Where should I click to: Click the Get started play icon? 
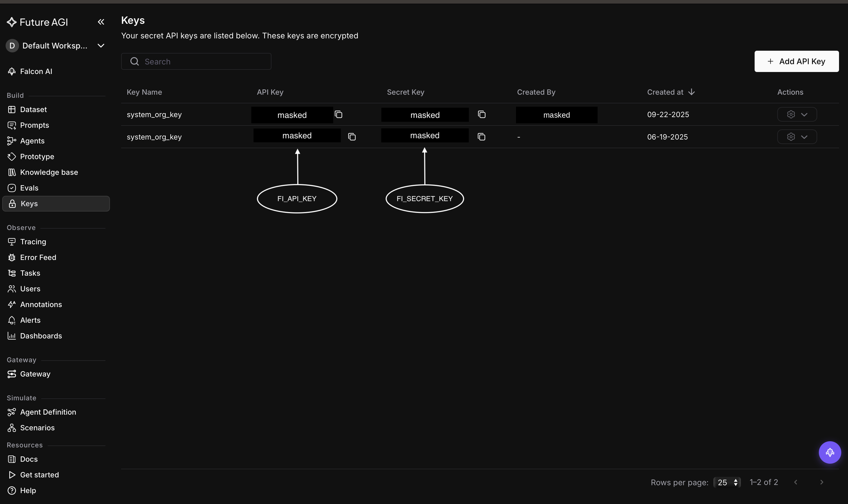point(12,475)
